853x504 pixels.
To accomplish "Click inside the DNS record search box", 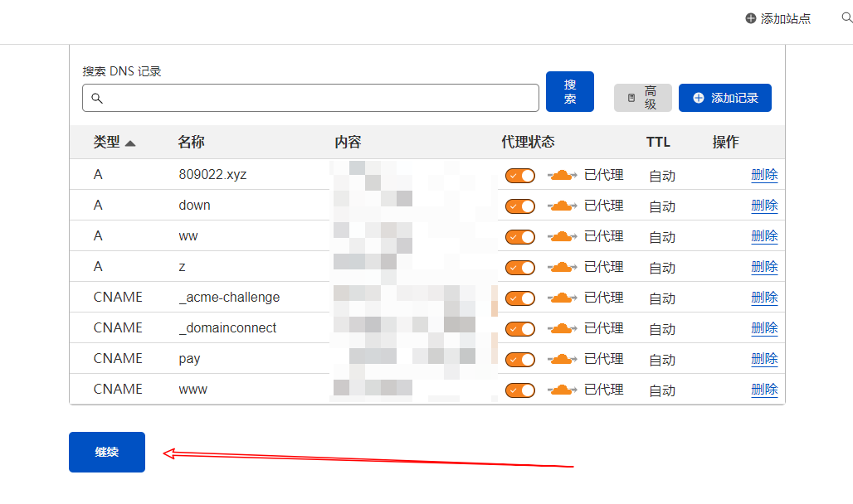I will tap(310, 98).
